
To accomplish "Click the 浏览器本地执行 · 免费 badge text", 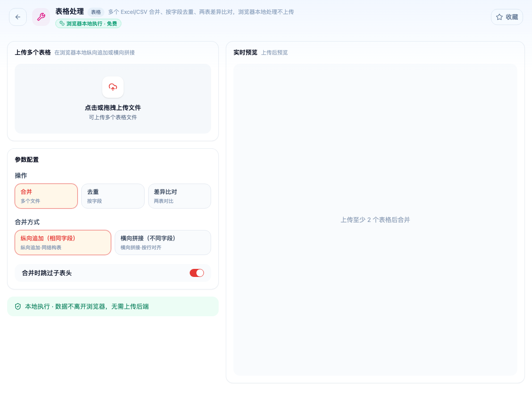I will [x=91, y=23].
